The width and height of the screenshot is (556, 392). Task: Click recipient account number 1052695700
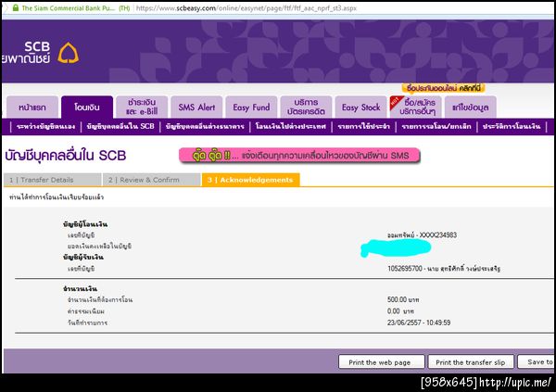pyautogui.click(x=405, y=269)
